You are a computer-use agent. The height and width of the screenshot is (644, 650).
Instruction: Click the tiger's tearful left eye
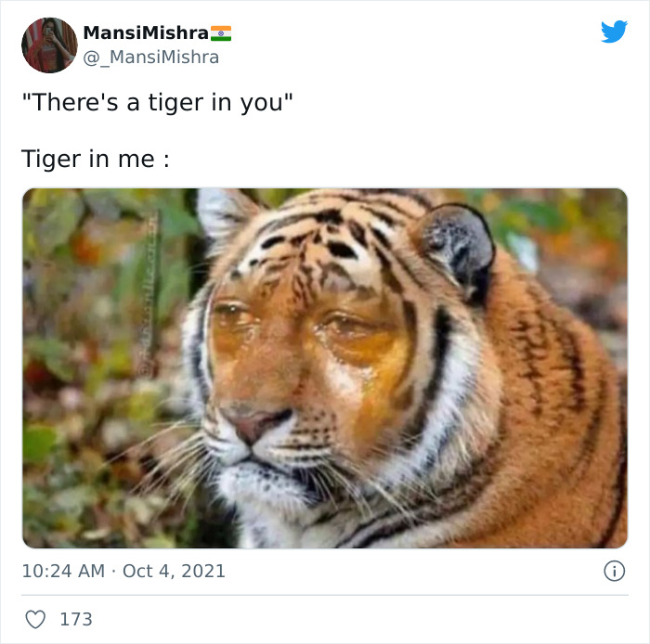click(x=235, y=317)
